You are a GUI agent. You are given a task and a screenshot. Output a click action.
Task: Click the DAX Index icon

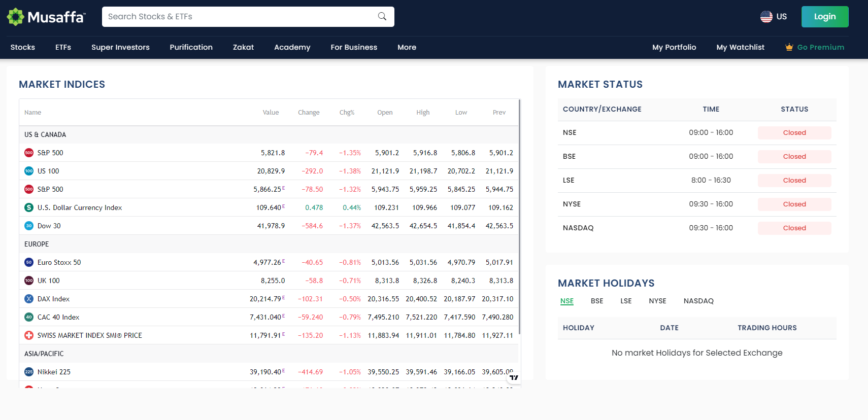tap(29, 299)
